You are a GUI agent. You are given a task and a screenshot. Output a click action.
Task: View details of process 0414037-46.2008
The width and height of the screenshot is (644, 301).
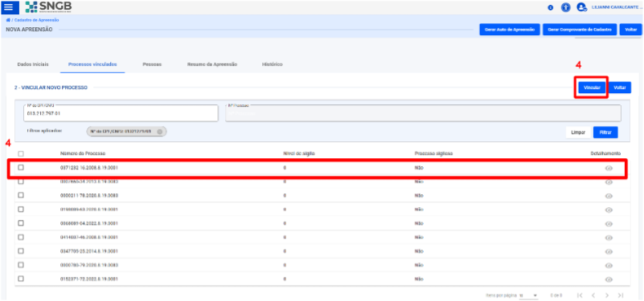coord(609,238)
